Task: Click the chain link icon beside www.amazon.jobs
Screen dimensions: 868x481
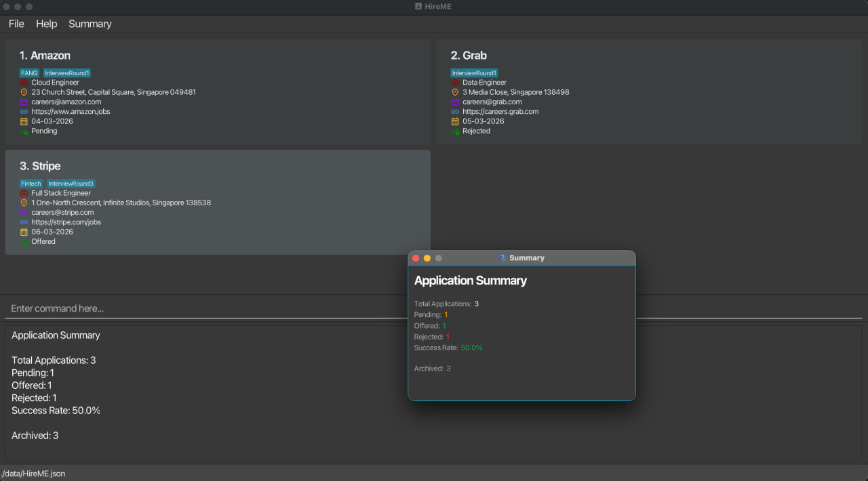Action: tap(24, 111)
